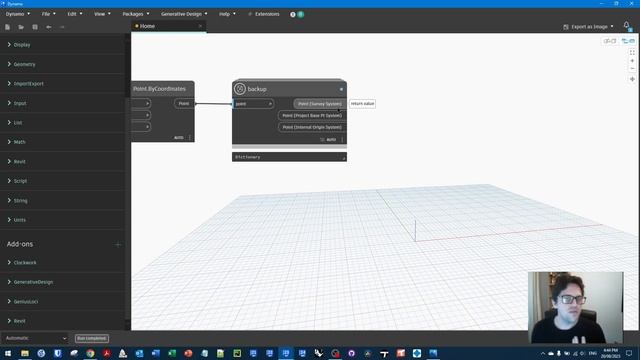Click the Open folder icon in toolbar
The width and height of the screenshot is (640, 360).
tap(21, 27)
